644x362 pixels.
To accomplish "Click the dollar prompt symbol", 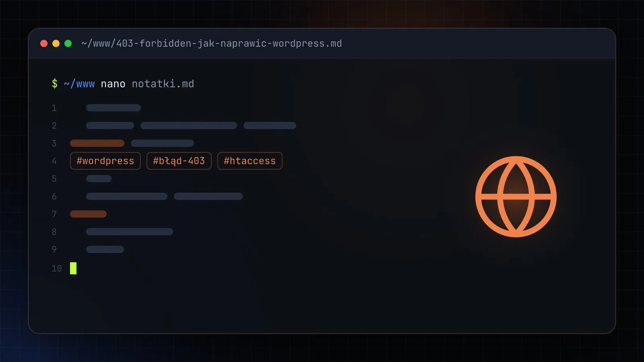I will click(x=55, y=84).
